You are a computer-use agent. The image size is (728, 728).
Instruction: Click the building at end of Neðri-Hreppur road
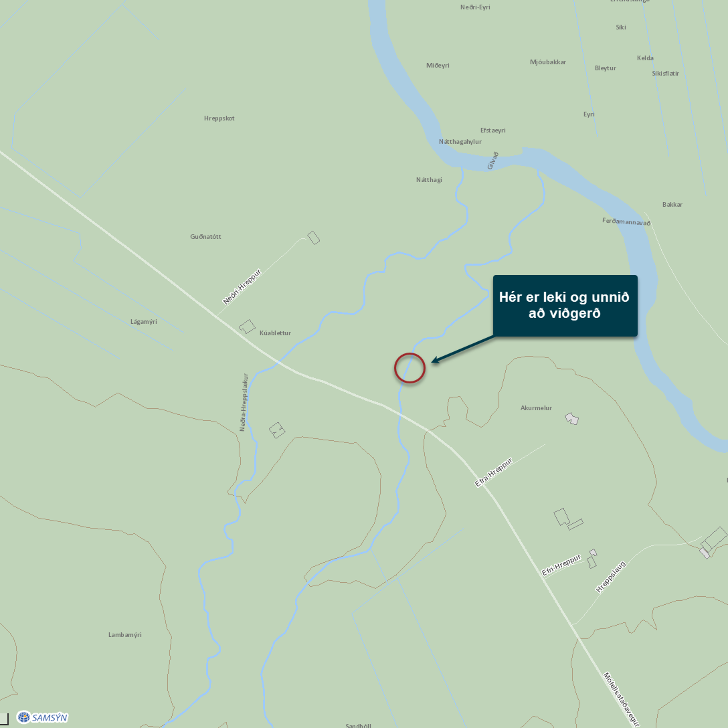[314, 238]
